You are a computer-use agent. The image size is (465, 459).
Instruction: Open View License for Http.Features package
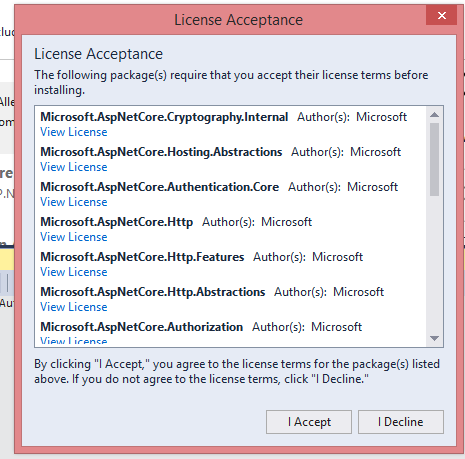pos(74,272)
